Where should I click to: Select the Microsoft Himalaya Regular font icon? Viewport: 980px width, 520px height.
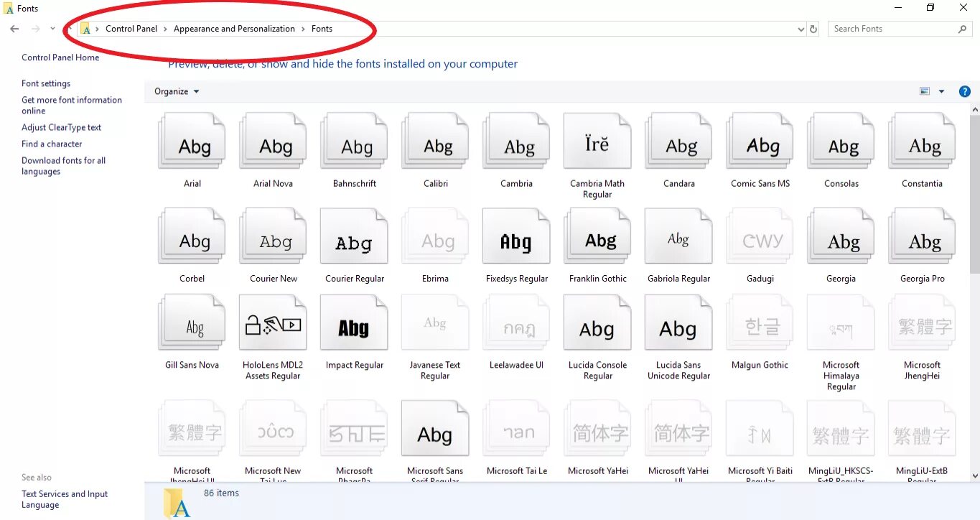click(841, 322)
